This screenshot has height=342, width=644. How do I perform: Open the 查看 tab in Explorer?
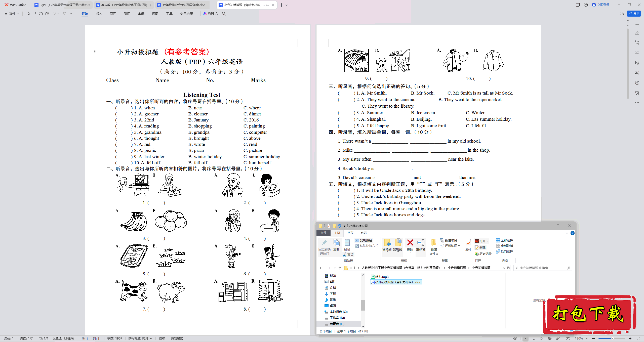tap(364, 233)
